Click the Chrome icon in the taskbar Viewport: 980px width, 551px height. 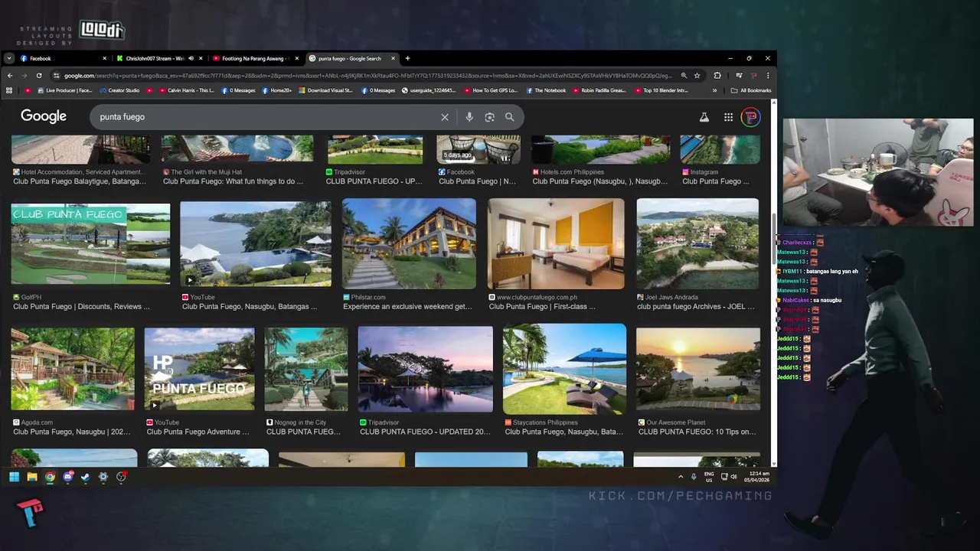(x=50, y=477)
